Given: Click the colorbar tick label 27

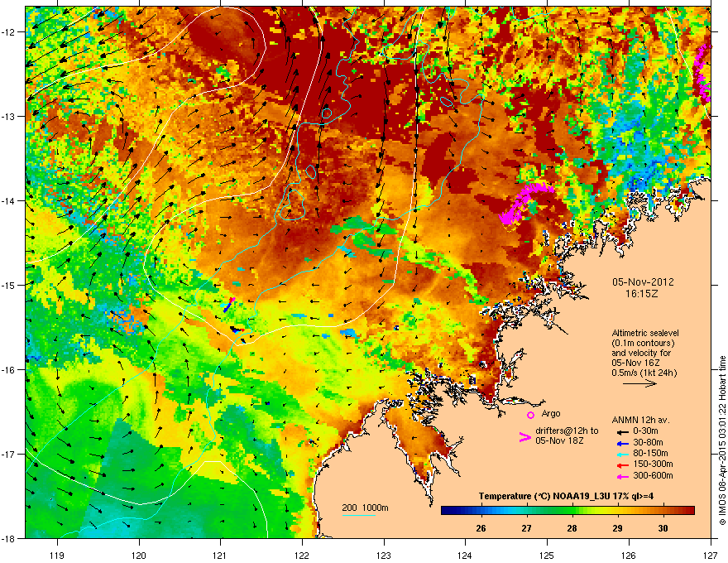Looking at the screenshot, I should click(x=526, y=528).
